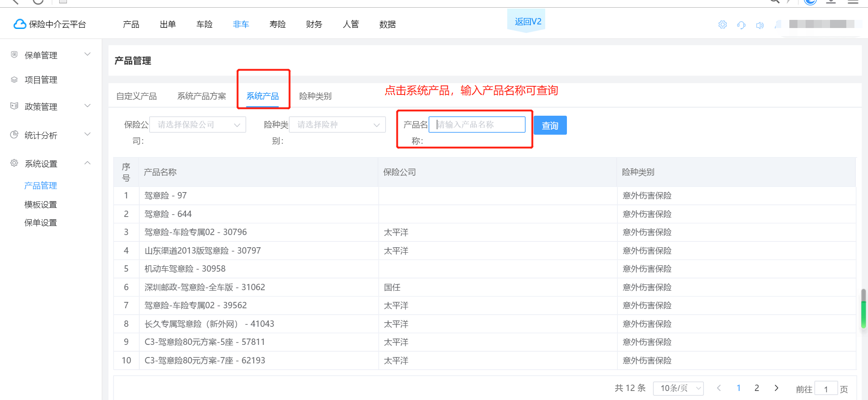
Task: Open 产品管理 in sidebar submenu
Action: (41, 186)
